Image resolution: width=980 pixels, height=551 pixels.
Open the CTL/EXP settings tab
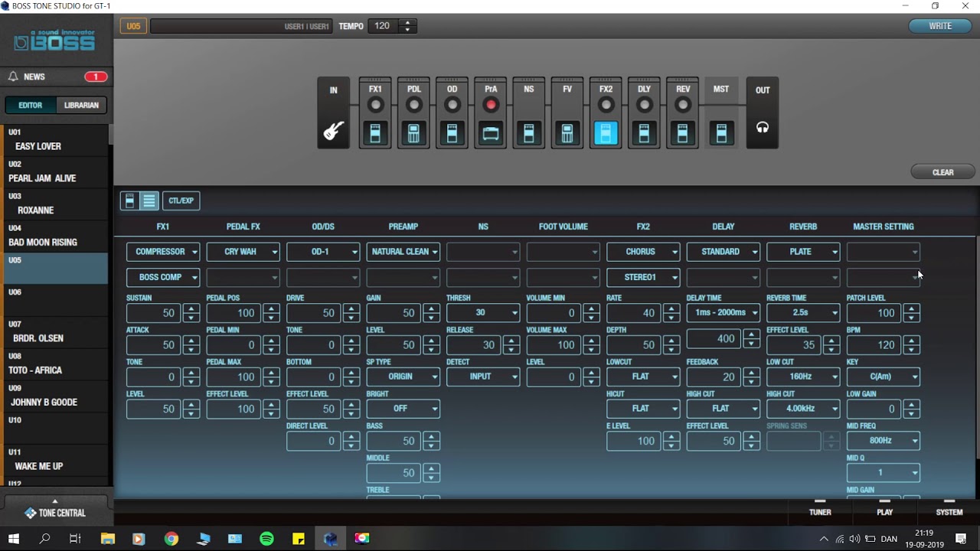coord(181,201)
